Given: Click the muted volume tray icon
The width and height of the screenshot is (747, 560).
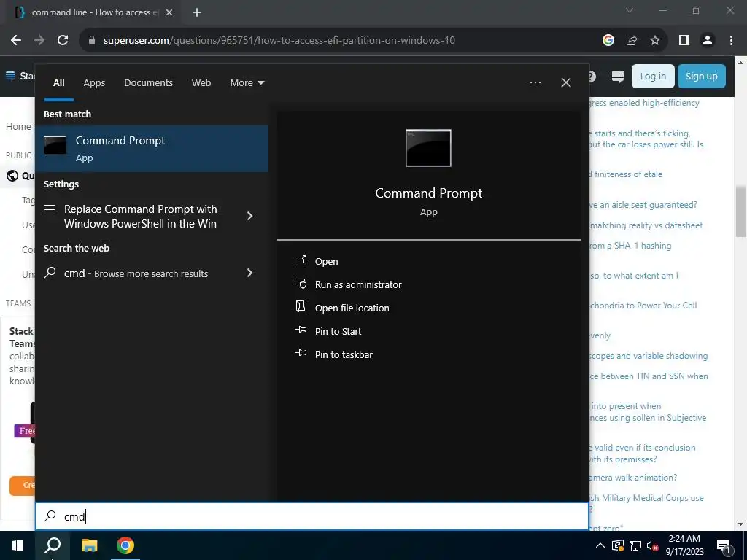Looking at the screenshot, I should tap(653, 545).
